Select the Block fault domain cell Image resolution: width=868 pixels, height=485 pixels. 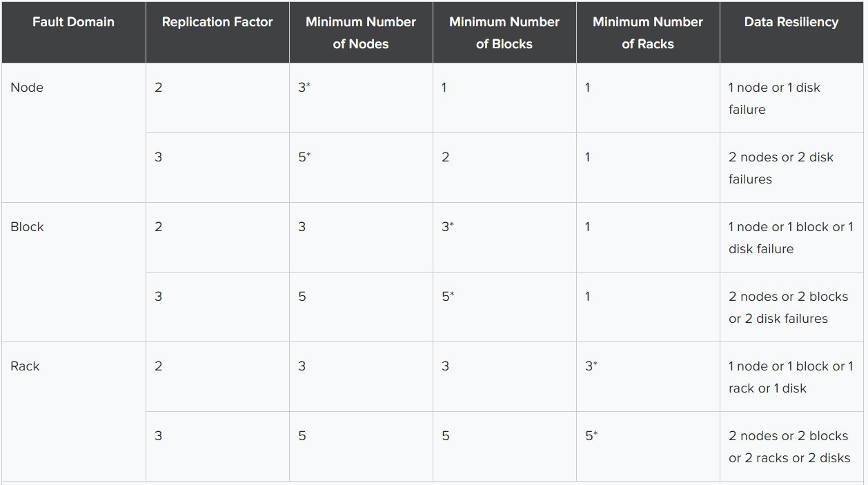click(27, 227)
